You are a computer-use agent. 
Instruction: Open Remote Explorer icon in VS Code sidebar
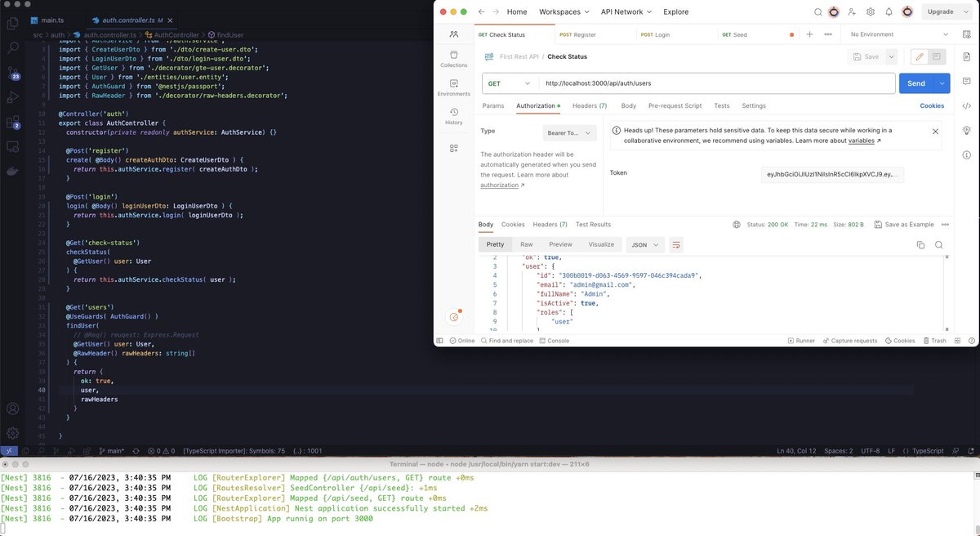coord(13,147)
